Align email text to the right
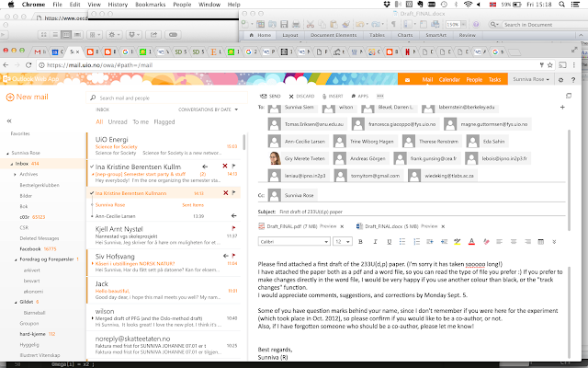 point(527,241)
